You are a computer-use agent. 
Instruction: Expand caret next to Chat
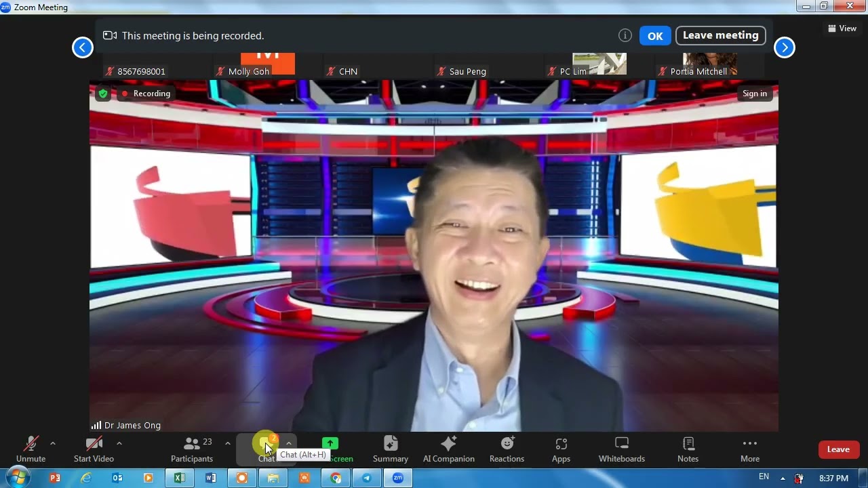[288, 443]
